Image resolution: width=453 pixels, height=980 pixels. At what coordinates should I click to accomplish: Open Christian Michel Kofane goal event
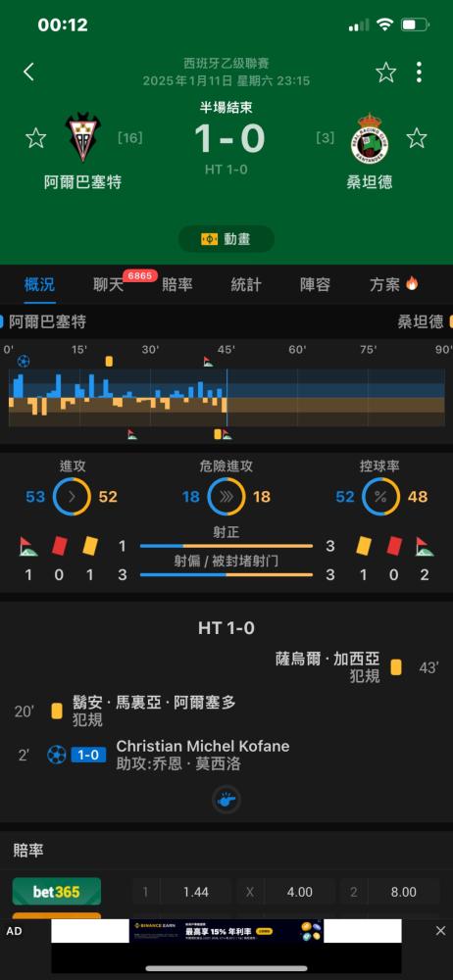click(203, 746)
